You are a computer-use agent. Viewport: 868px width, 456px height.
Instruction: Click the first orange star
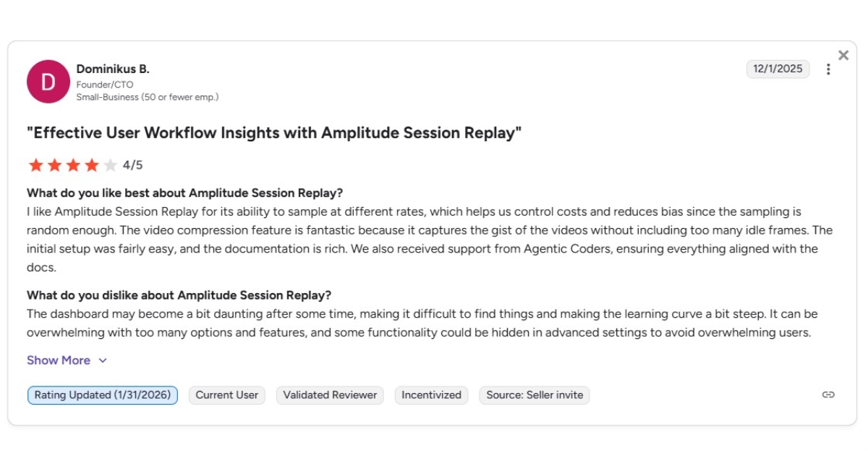pos(35,165)
